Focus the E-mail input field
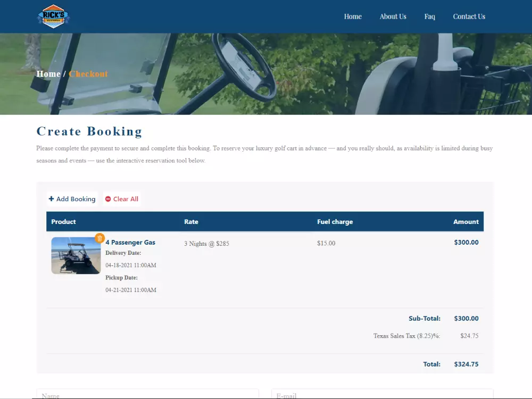Image resolution: width=532 pixels, height=399 pixels. [x=383, y=394]
